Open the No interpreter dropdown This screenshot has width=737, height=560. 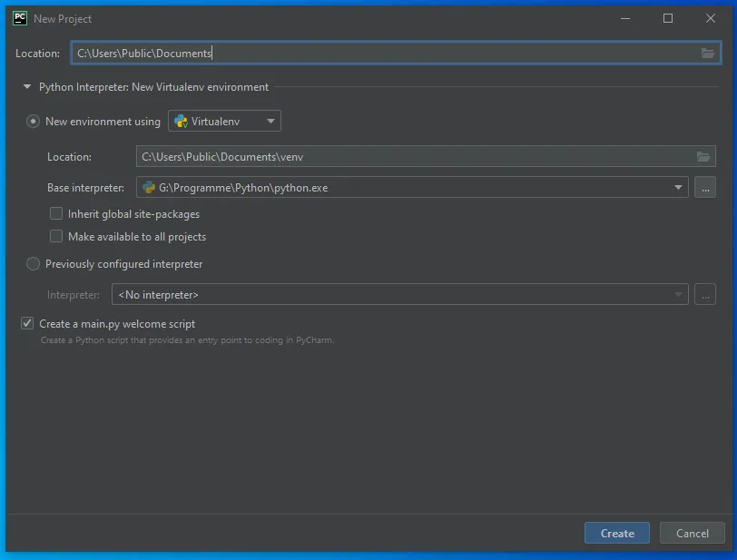(x=678, y=294)
